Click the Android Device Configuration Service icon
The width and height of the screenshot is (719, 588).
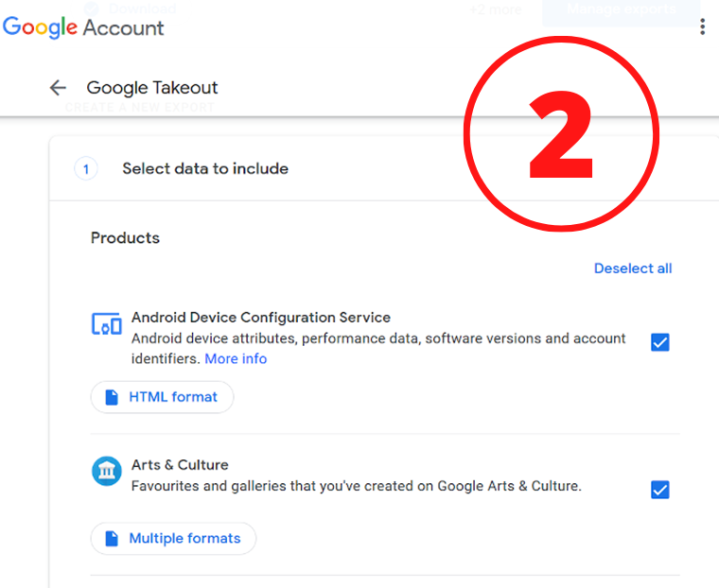pyautogui.click(x=106, y=324)
